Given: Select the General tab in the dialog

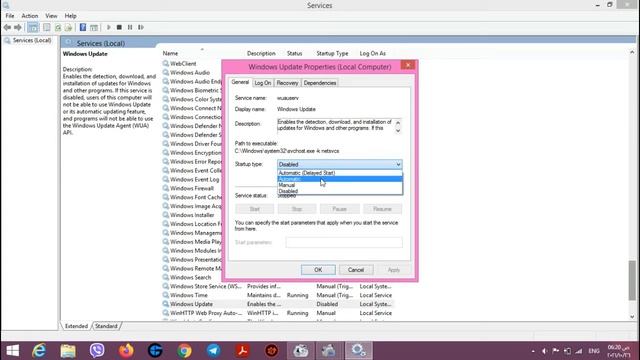Looking at the screenshot, I should (240, 82).
